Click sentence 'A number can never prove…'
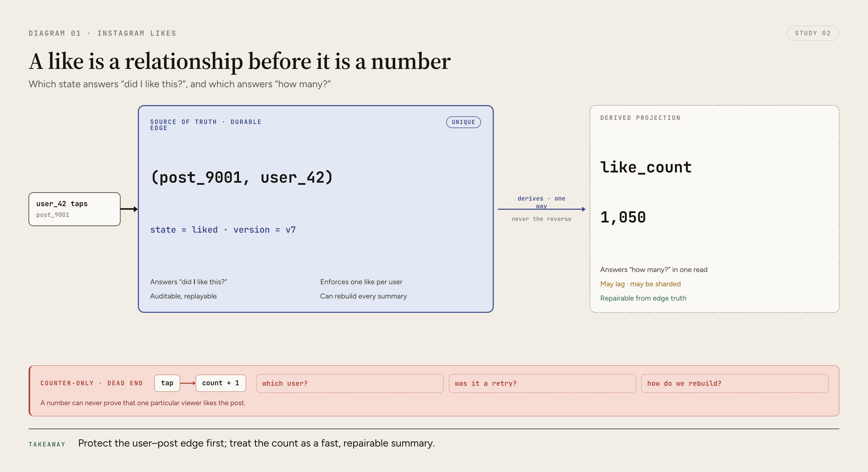This screenshot has height=472, width=868. 143,403
